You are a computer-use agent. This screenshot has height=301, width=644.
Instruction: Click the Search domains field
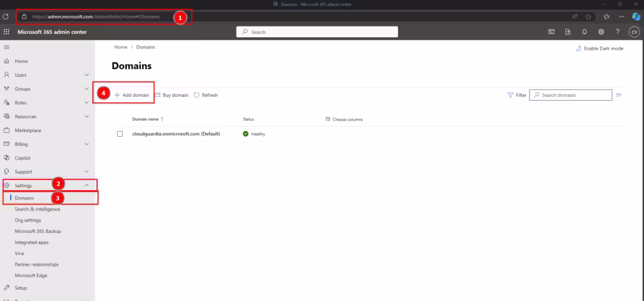(x=575, y=95)
